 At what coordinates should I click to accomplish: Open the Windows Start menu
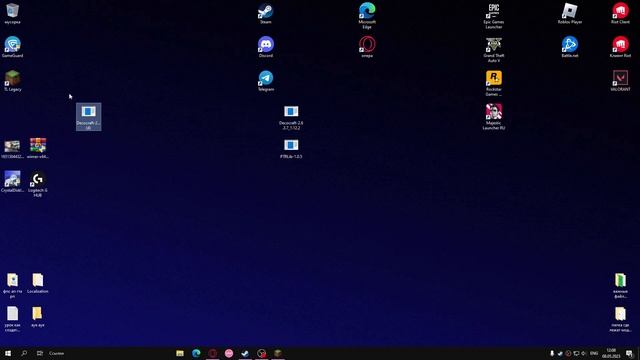(x=8, y=353)
